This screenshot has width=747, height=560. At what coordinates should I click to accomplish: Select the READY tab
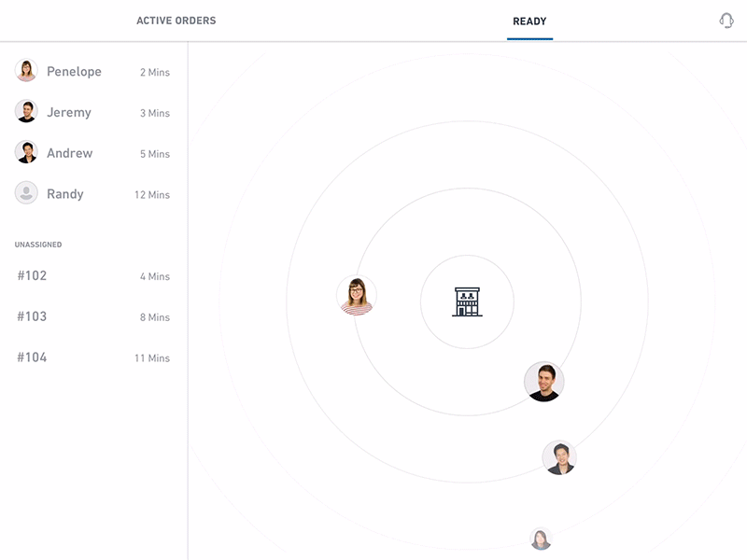[529, 20]
